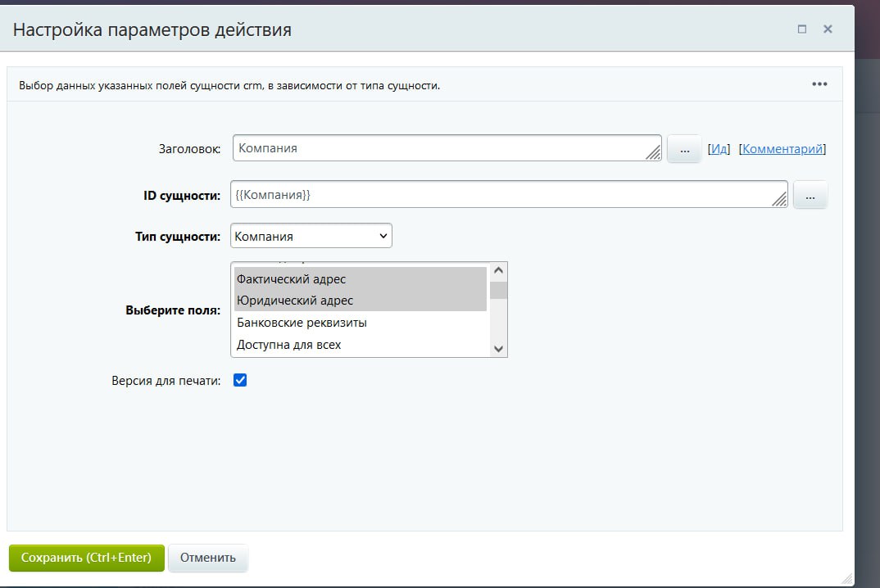Toggle the Версия для печати checkbox

(240, 381)
